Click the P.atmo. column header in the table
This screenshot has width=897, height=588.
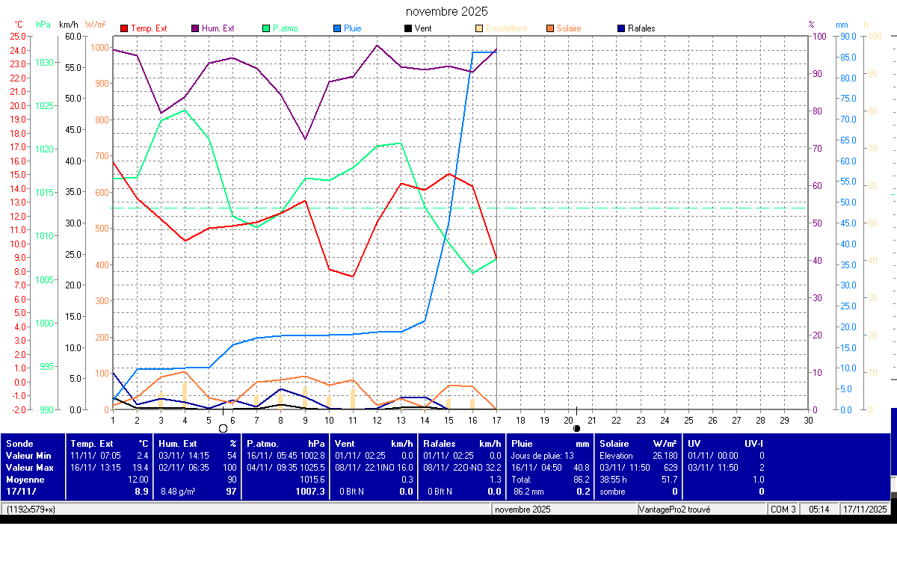click(x=264, y=443)
